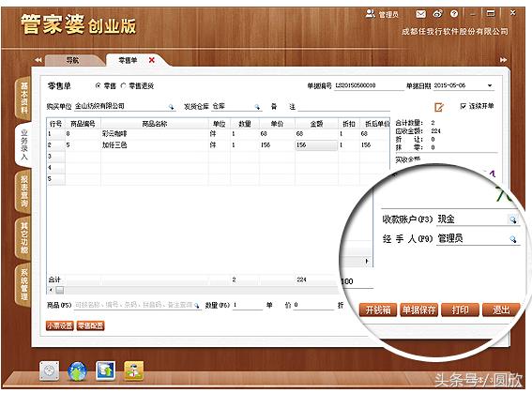
Task: Select the 零售 radio button
Action: coord(99,85)
